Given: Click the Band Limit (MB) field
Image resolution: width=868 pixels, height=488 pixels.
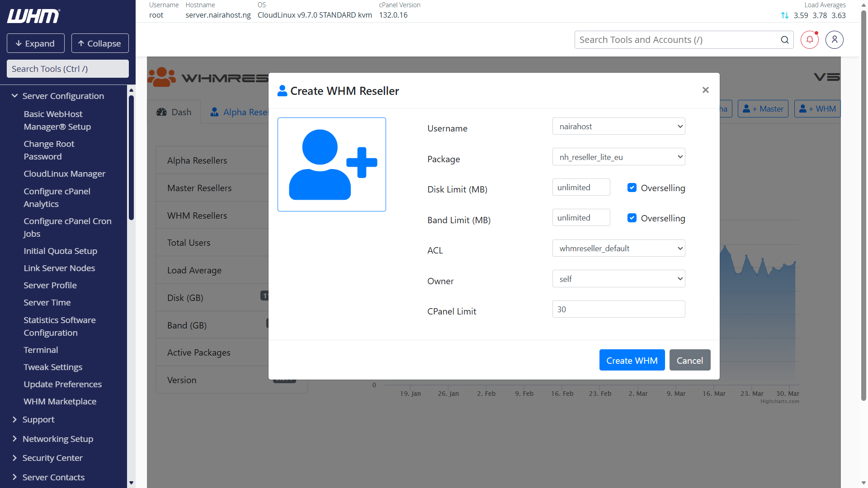Looking at the screenshot, I should (x=581, y=218).
